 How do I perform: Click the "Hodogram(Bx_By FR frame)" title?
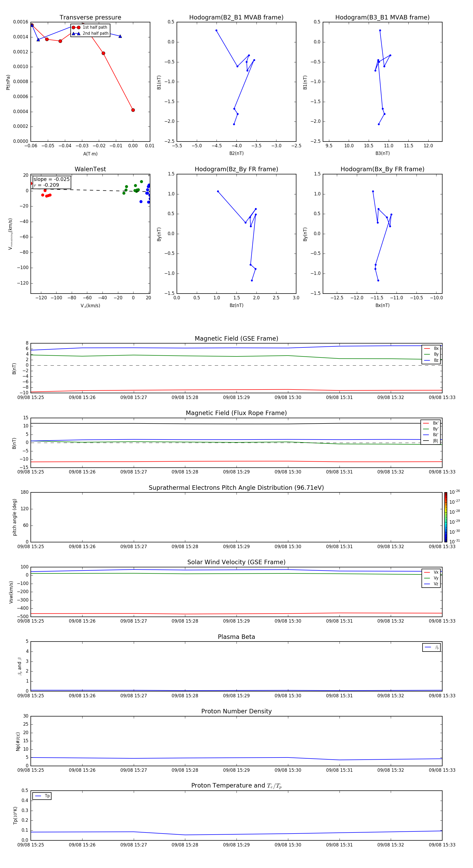[382, 169]
